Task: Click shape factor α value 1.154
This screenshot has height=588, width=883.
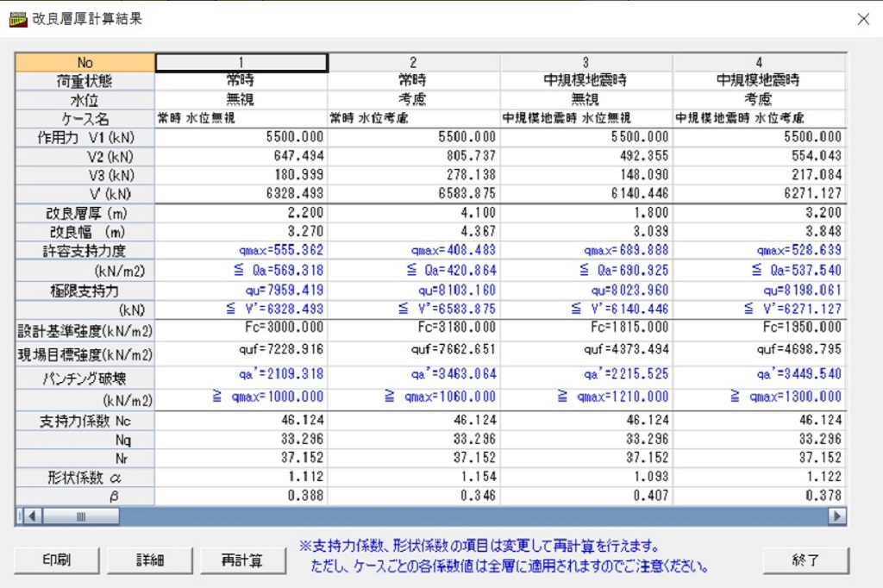Action: tap(413, 477)
